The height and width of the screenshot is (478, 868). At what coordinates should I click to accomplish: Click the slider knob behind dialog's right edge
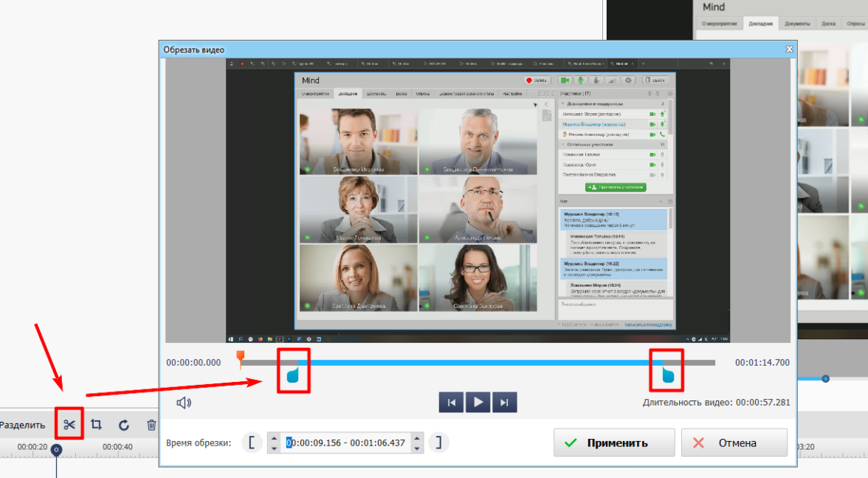click(x=825, y=379)
